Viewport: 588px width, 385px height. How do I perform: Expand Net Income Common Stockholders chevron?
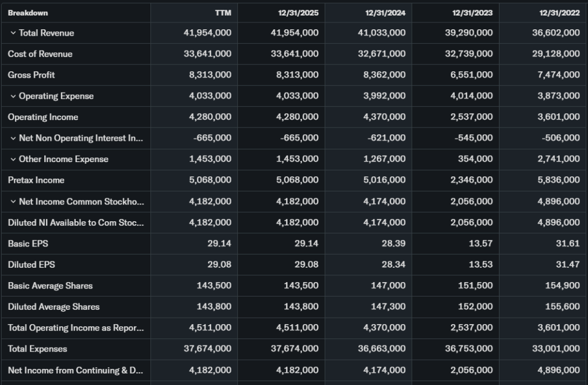click(13, 201)
